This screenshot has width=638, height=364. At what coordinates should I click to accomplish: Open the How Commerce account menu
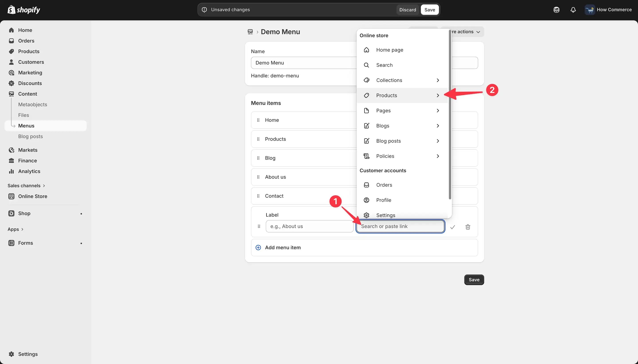tap(608, 10)
